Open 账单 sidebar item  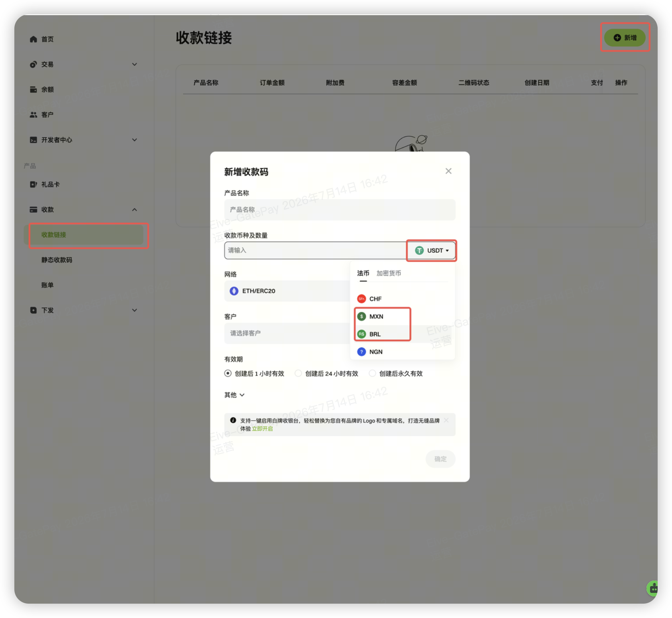[47, 285]
